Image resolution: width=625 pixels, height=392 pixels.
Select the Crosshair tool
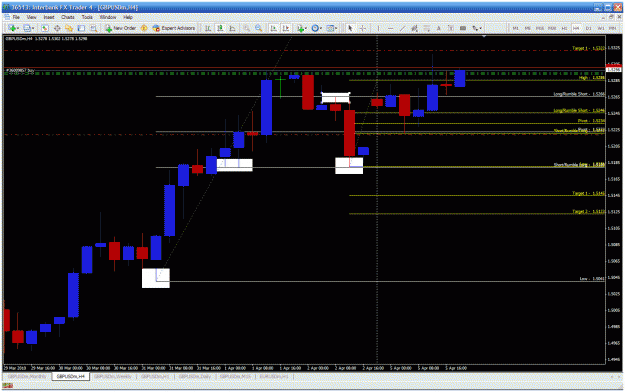[x=363, y=28]
